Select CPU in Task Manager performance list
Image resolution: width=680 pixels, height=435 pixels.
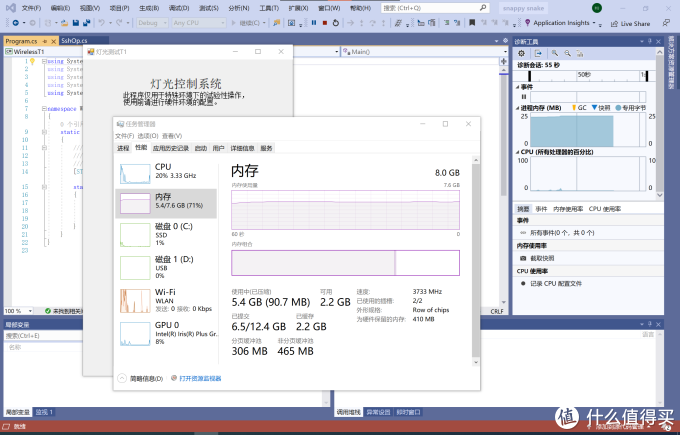pyautogui.click(x=167, y=172)
